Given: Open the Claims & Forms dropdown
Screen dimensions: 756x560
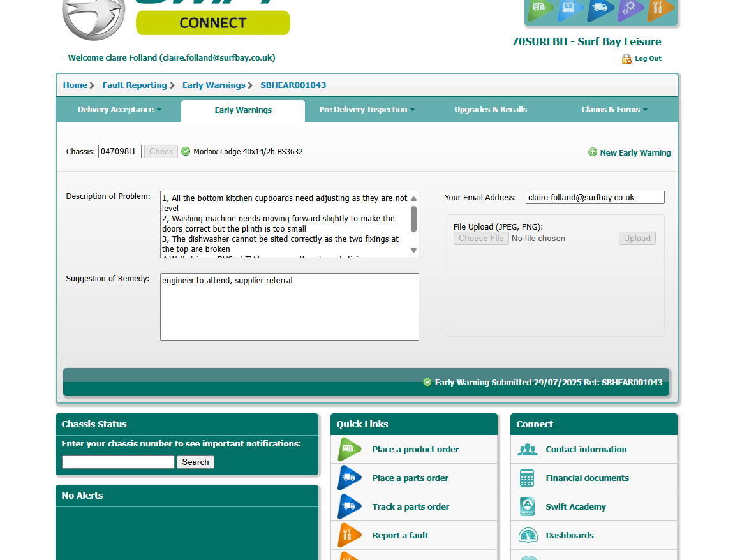Looking at the screenshot, I should pyautogui.click(x=614, y=110).
